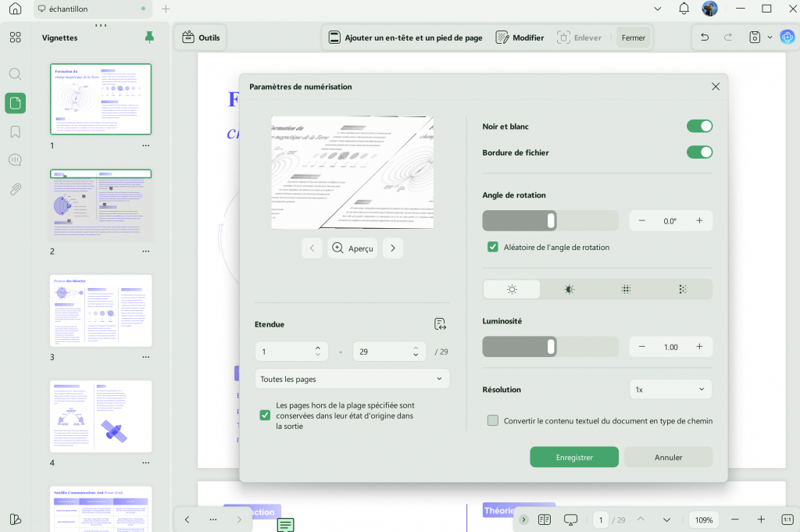This screenshot has width=800, height=532.
Task: Open the user profile avatar
Action: (x=709, y=9)
